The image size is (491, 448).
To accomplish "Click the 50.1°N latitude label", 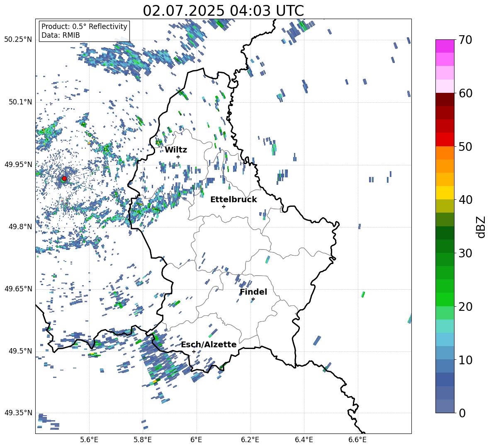I will (20, 102).
